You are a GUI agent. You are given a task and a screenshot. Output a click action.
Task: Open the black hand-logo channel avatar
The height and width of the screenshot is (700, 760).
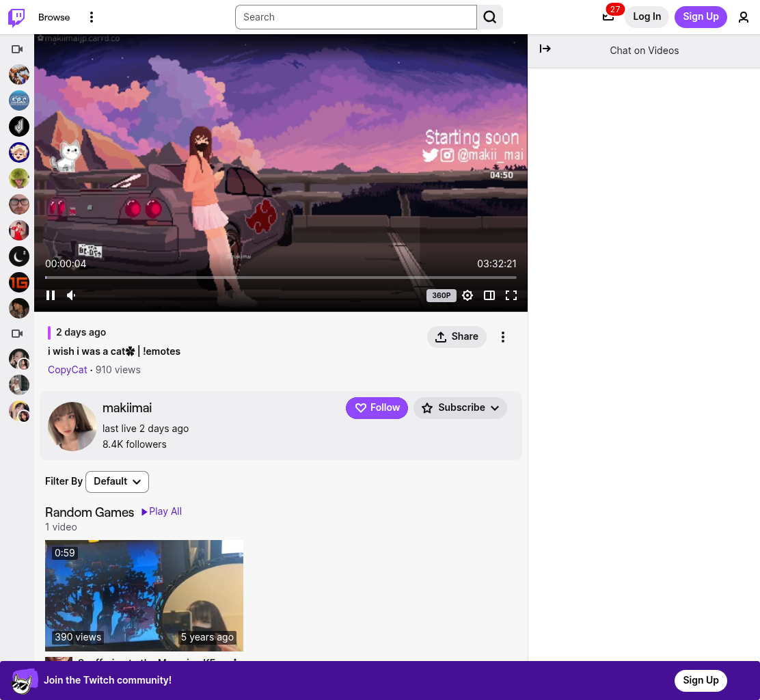tap(19, 126)
